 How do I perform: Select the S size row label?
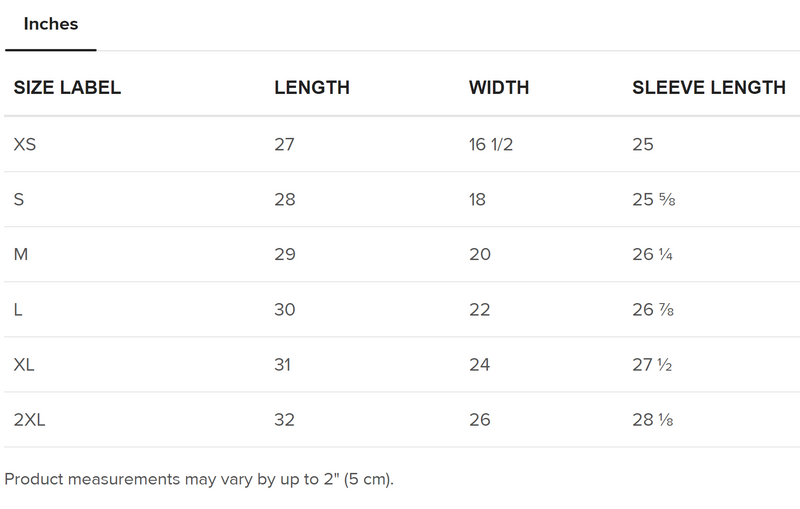pos(19,200)
